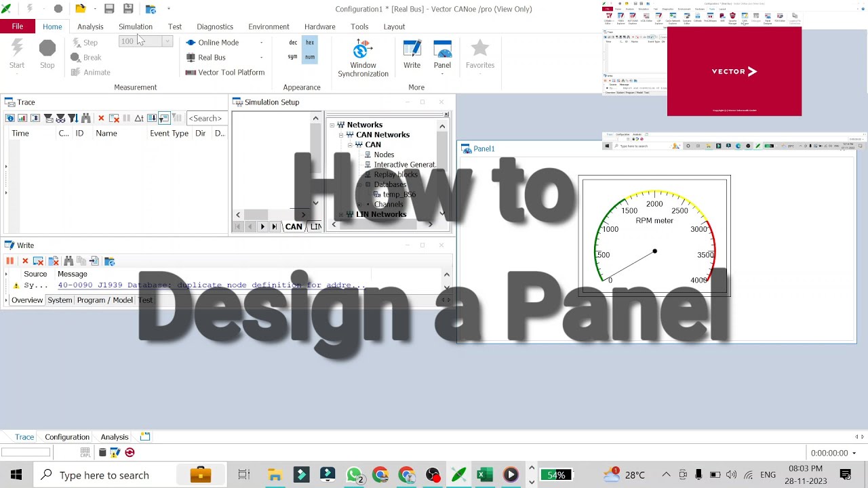The height and width of the screenshot is (488, 868).
Task: Click the binoculars find icon in Trace
Action: [x=85, y=118]
